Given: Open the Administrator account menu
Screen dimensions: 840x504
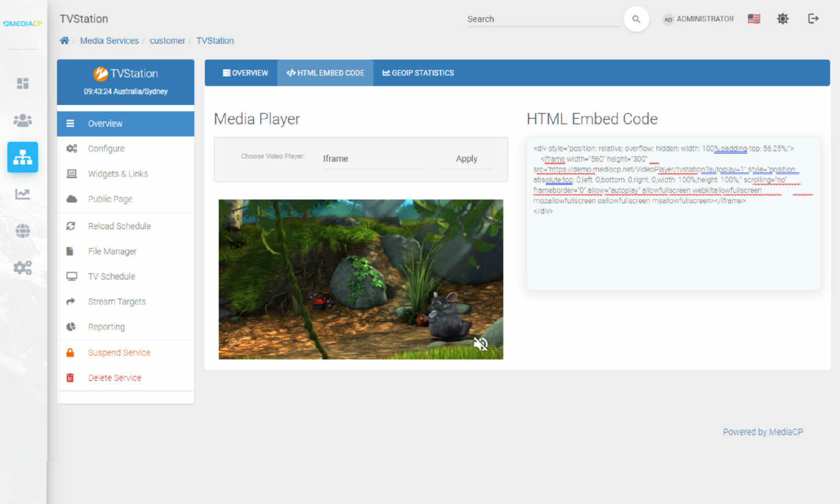Looking at the screenshot, I should [x=698, y=19].
